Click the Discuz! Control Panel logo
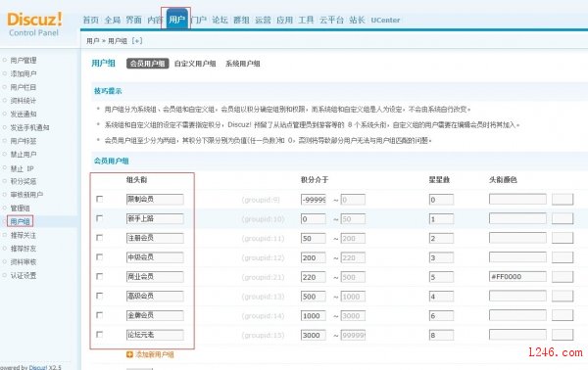 (x=34, y=23)
